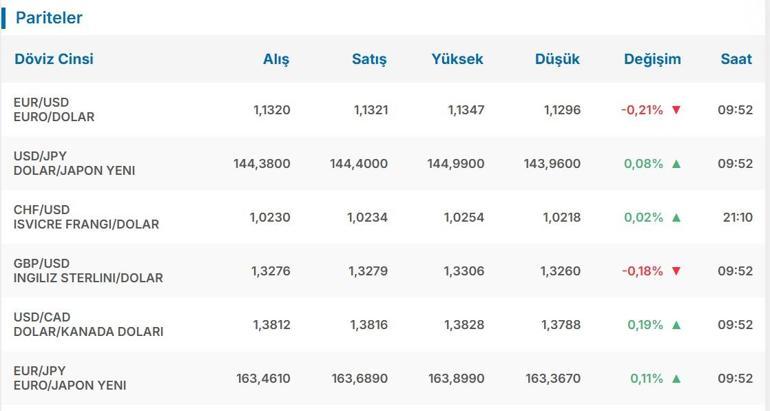The height and width of the screenshot is (411, 770).
Task: Click the red down arrow for GBP/USD
Action: pos(676,271)
